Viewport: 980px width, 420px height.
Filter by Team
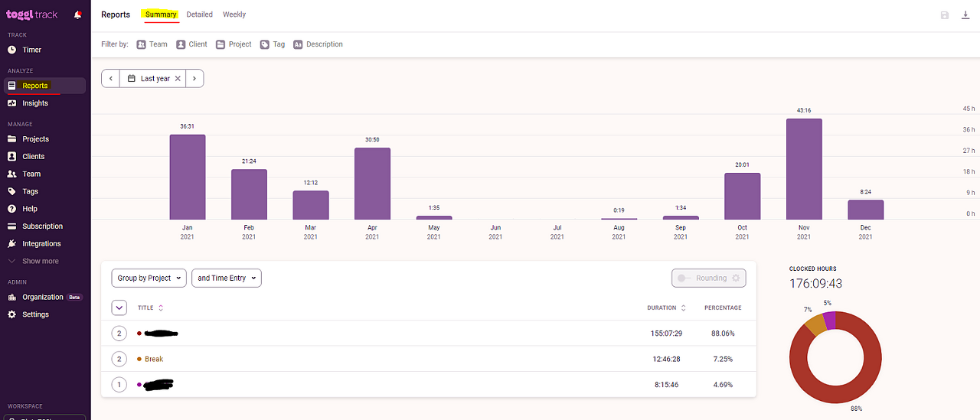(x=152, y=44)
